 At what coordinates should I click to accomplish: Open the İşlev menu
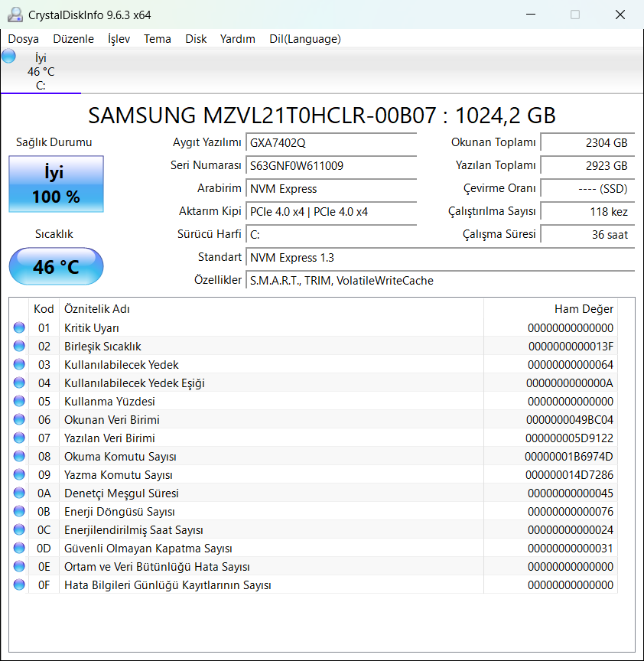click(x=119, y=39)
